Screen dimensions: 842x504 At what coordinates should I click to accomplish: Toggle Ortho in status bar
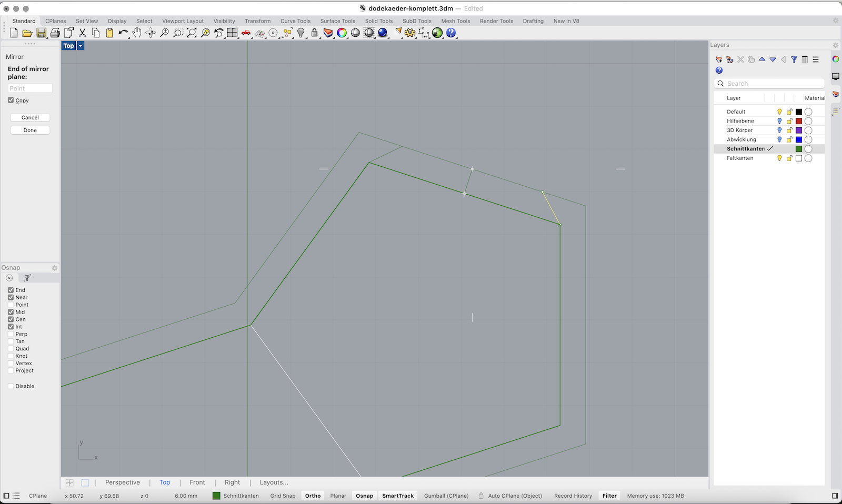pos(313,496)
